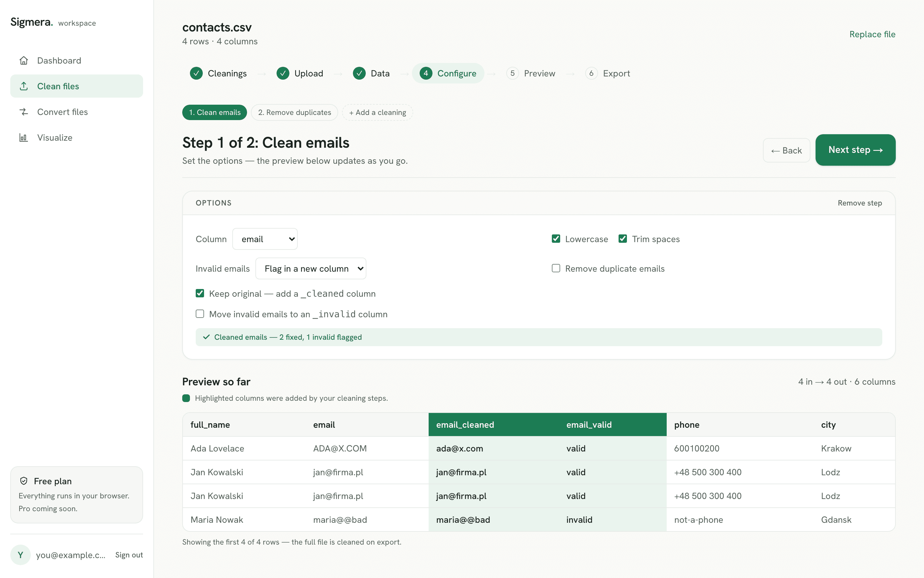Click the green highlighted-columns legend swatch
Image resolution: width=924 pixels, height=578 pixels.
pyautogui.click(x=186, y=398)
